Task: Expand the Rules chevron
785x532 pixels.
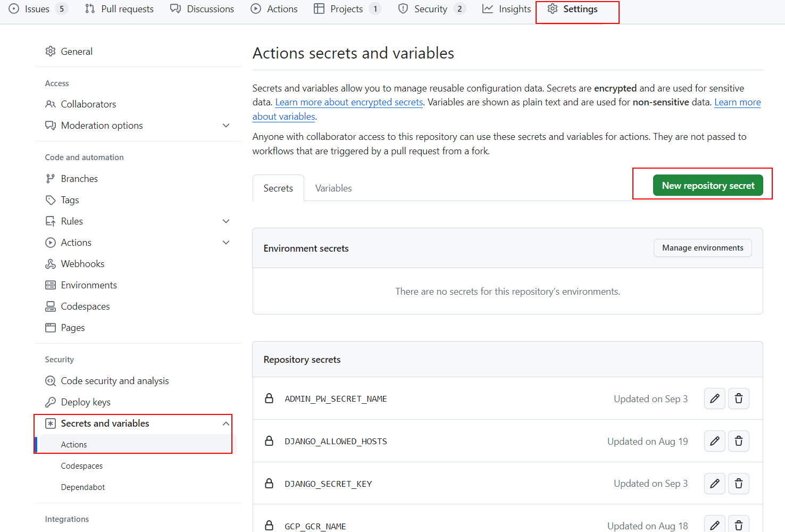Action: point(226,221)
